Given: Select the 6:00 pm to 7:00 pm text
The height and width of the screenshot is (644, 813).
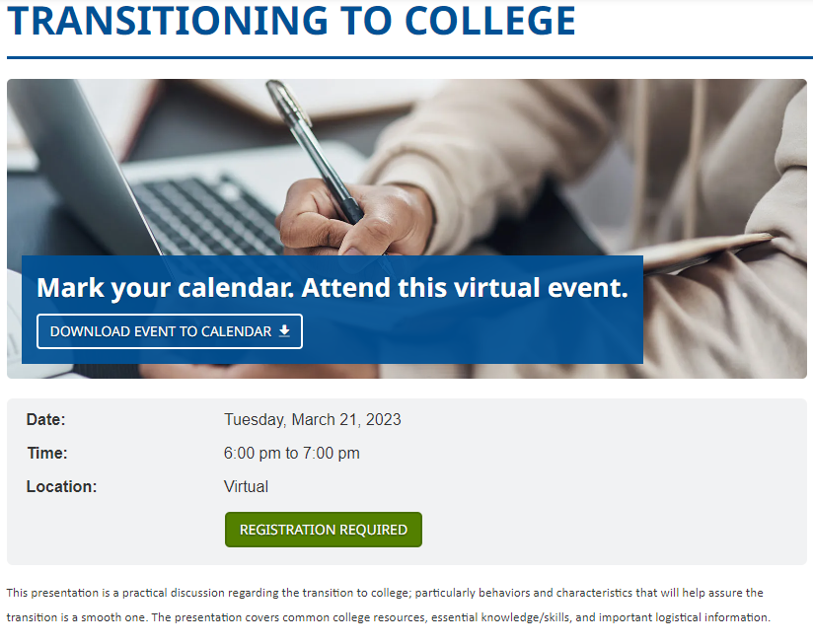Looking at the screenshot, I should tap(291, 454).
